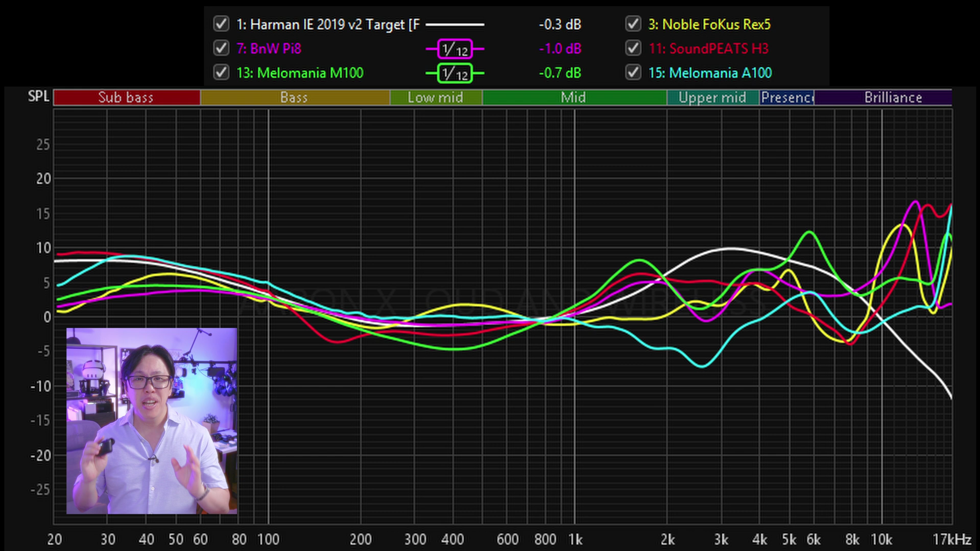
Task: Uncheck the Harman IE 2019 v2 Target trace
Action: [221, 24]
